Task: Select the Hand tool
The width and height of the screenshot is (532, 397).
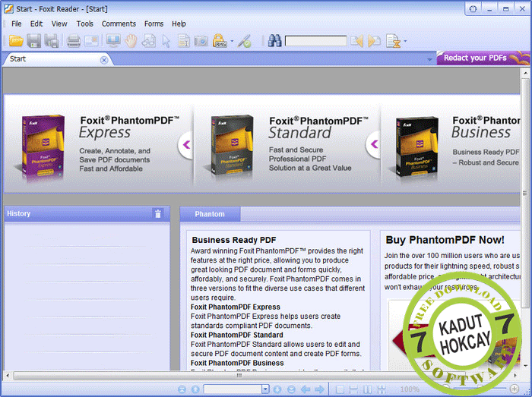Action: pos(131,41)
